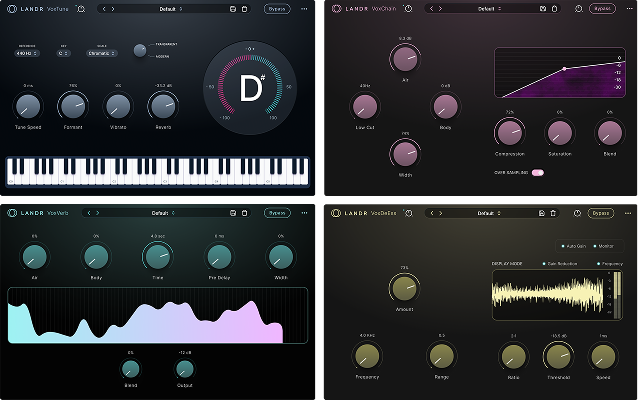Go to next preset in VocTune
Image resolution: width=638 pixels, height=400 pixels.
[x=113, y=9]
